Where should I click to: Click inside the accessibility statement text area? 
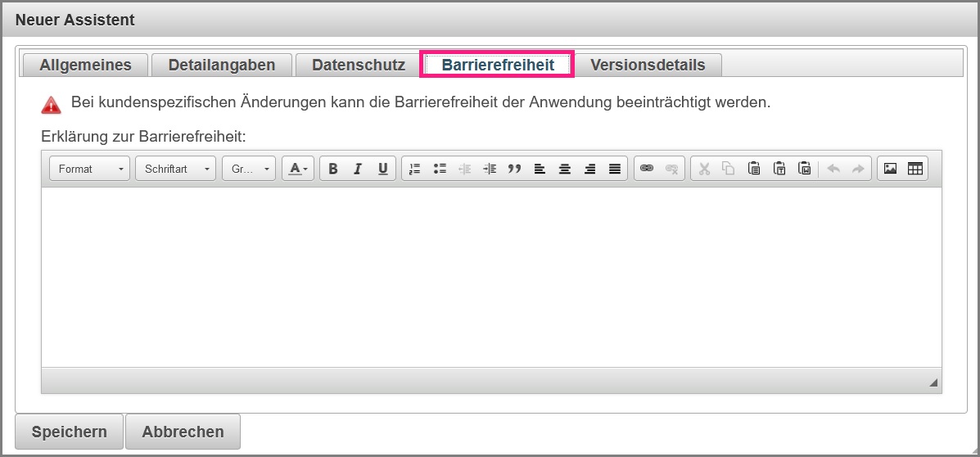click(491, 277)
